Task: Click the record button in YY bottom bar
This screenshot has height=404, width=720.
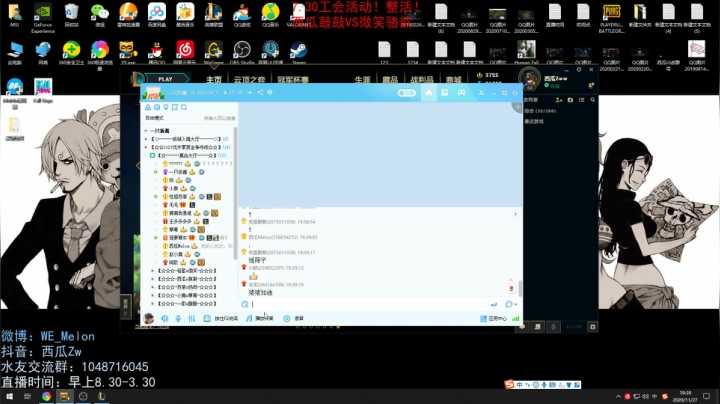Action: click(293, 318)
